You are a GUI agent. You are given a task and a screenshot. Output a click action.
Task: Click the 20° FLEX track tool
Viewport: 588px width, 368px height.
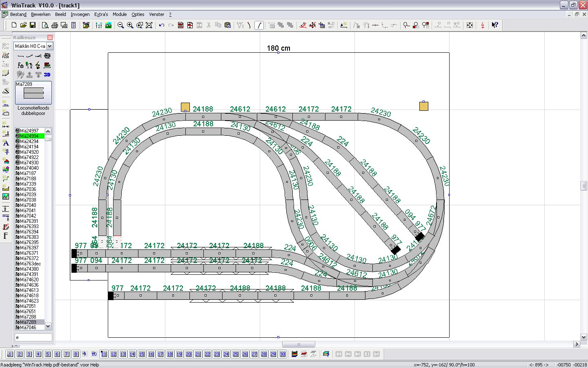click(6, 55)
